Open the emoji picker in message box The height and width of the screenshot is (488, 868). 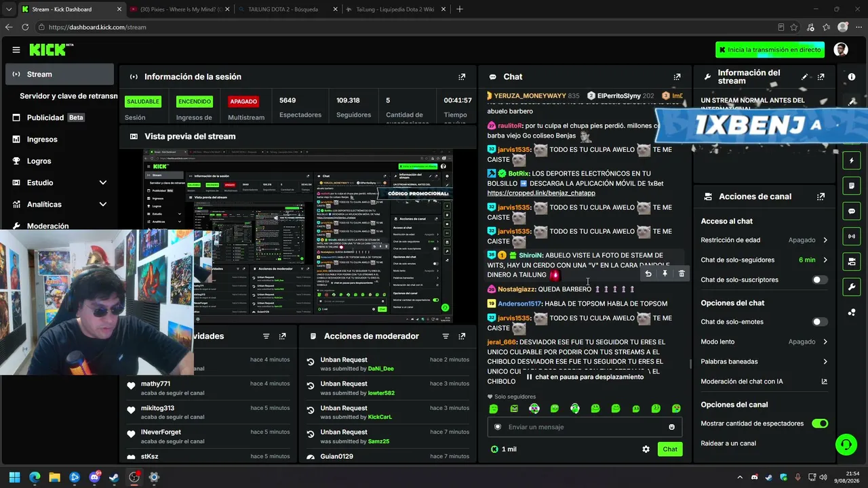pos(672,427)
